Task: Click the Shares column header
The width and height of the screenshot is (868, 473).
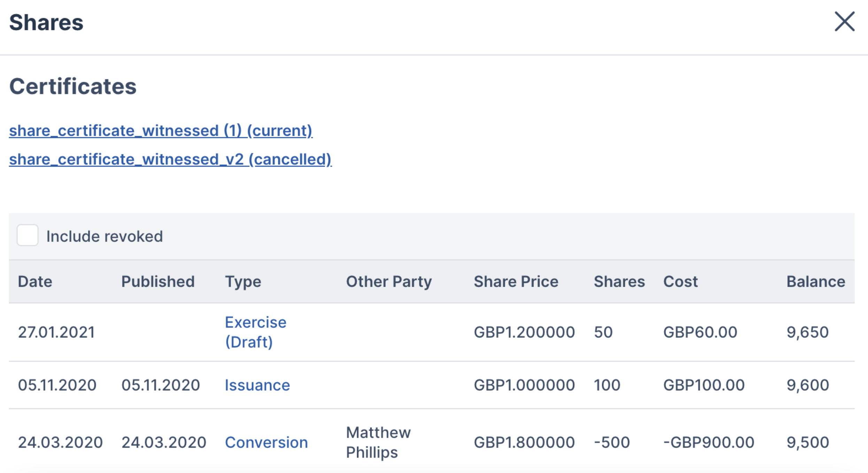Action: [x=619, y=281]
